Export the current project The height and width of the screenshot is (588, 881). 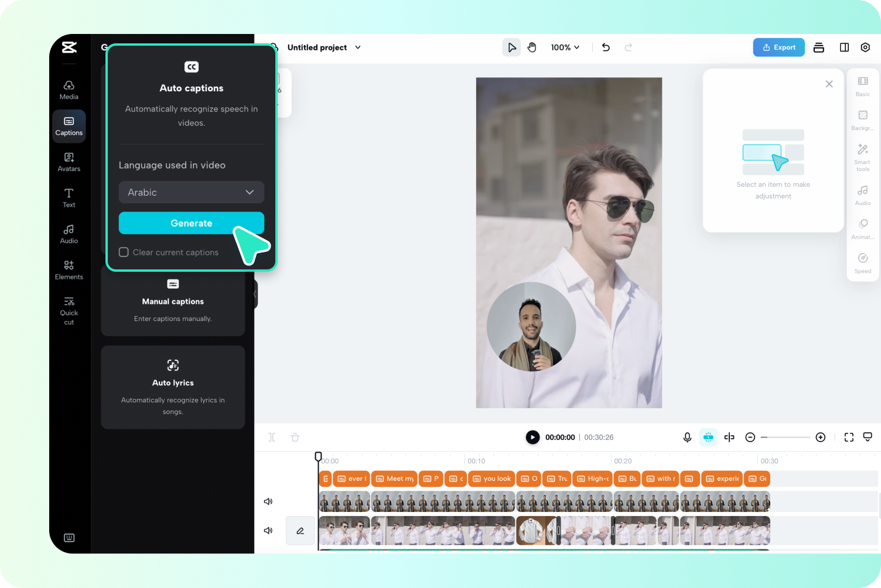click(x=778, y=47)
